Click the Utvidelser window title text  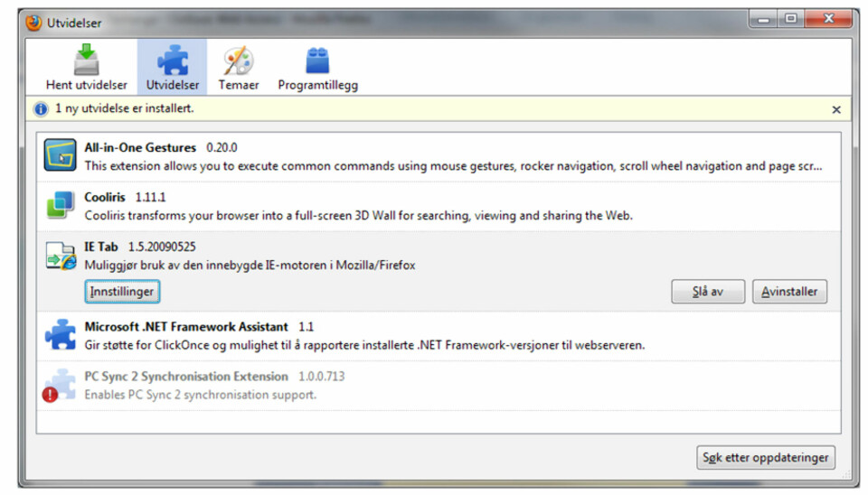[74, 23]
